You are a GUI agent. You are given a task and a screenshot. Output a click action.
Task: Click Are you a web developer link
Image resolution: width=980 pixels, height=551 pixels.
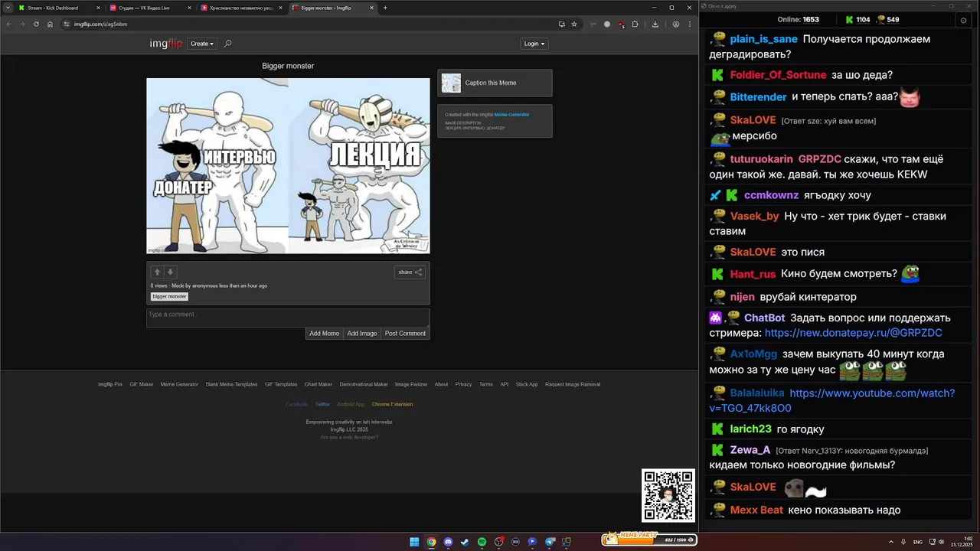coord(349,437)
